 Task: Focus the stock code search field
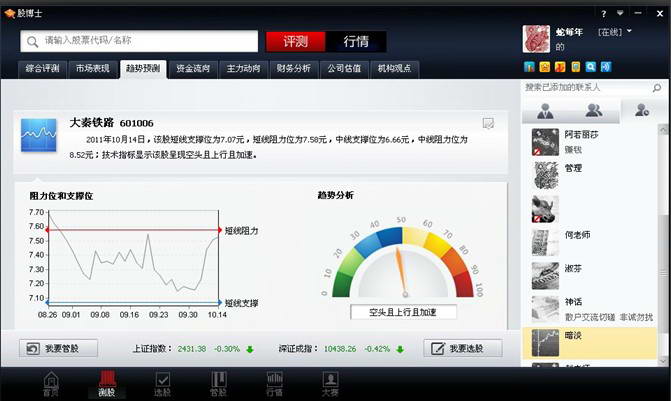139,41
